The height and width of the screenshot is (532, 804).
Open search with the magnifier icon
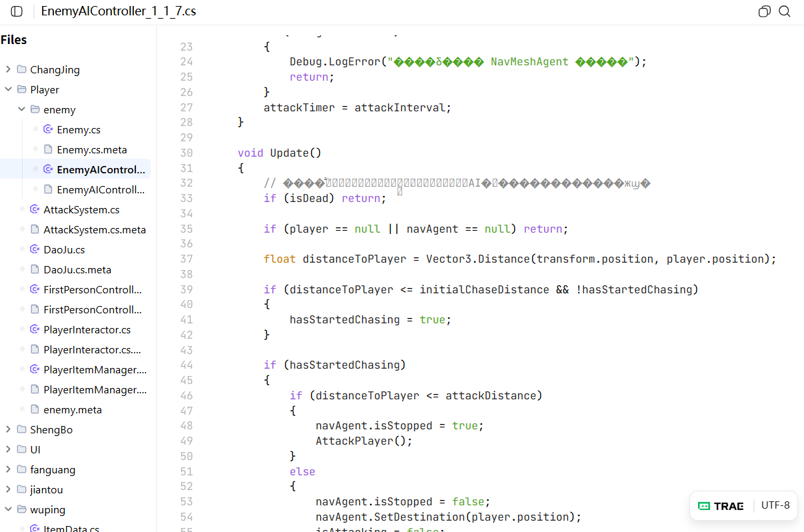point(785,11)
